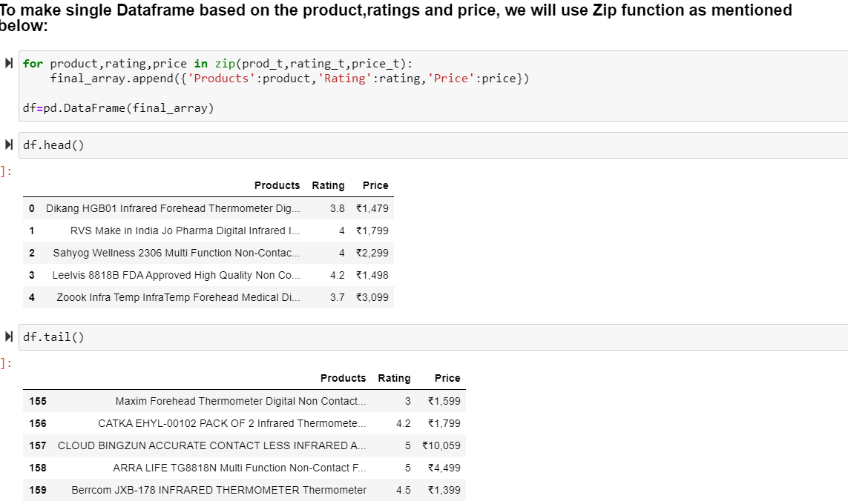Viewport: 848px width, 504px height.
Task: Select the Products column header in head output
Action: click(277, 185)
